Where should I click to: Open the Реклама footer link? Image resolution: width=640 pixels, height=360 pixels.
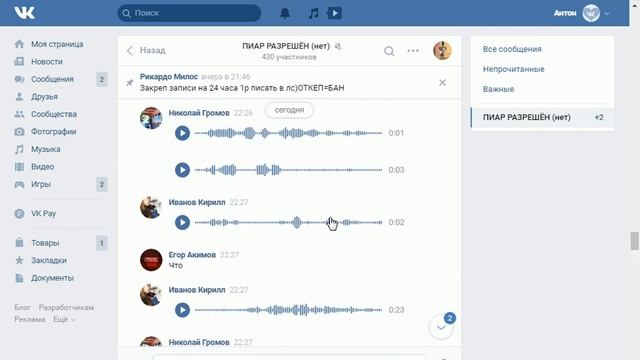pyautogui.click(x=30, y=319)
